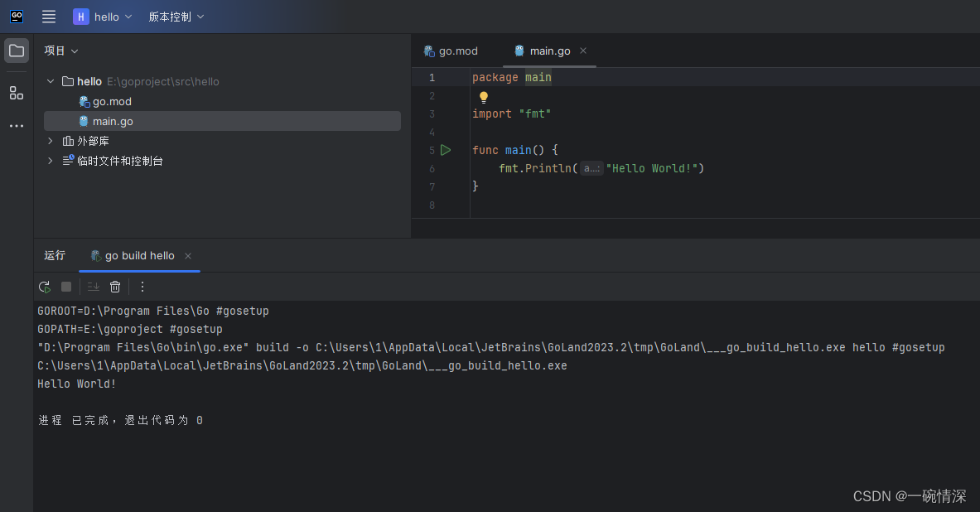980x512 pixels.
Task: Click the ___go_build_hello.exe path output line
Action: click(x=302, y=365)
